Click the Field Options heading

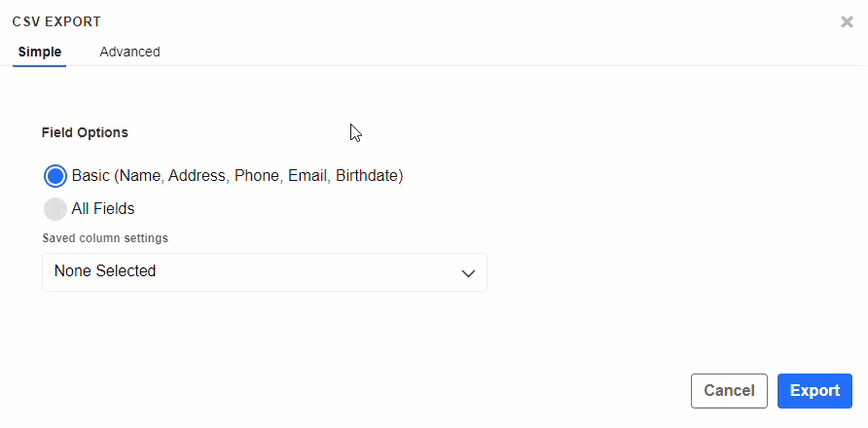tap(85, 132)
